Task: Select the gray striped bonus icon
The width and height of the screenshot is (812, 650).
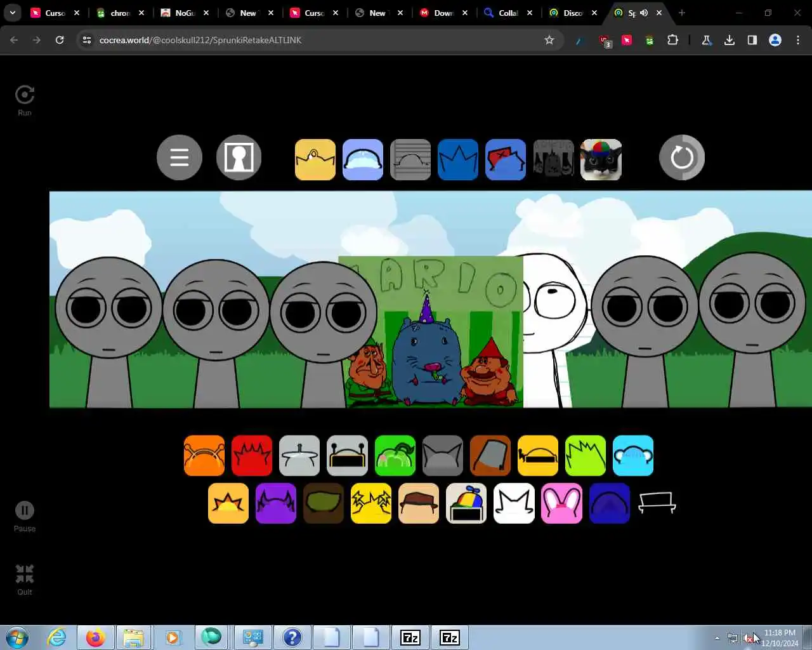Action: point(410,160)
